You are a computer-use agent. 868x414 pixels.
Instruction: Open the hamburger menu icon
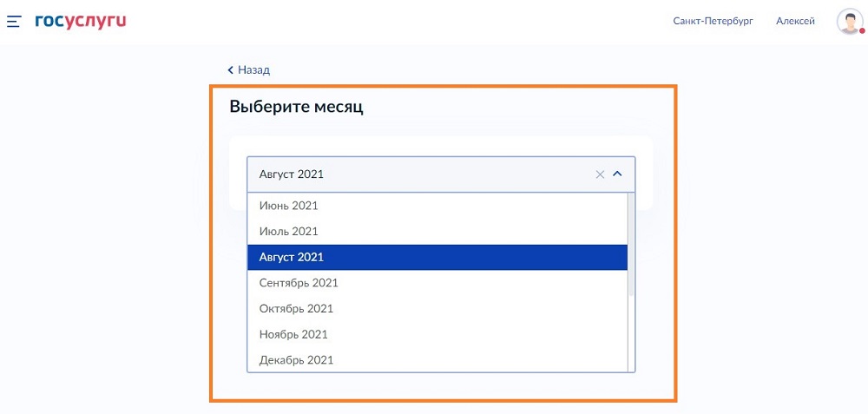click(x=14, y=22)
